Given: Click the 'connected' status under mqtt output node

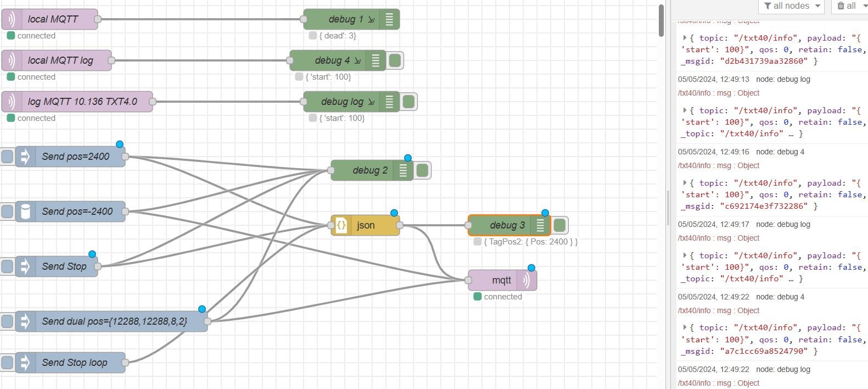Looking at the screenshot, I should click(503, 297).
